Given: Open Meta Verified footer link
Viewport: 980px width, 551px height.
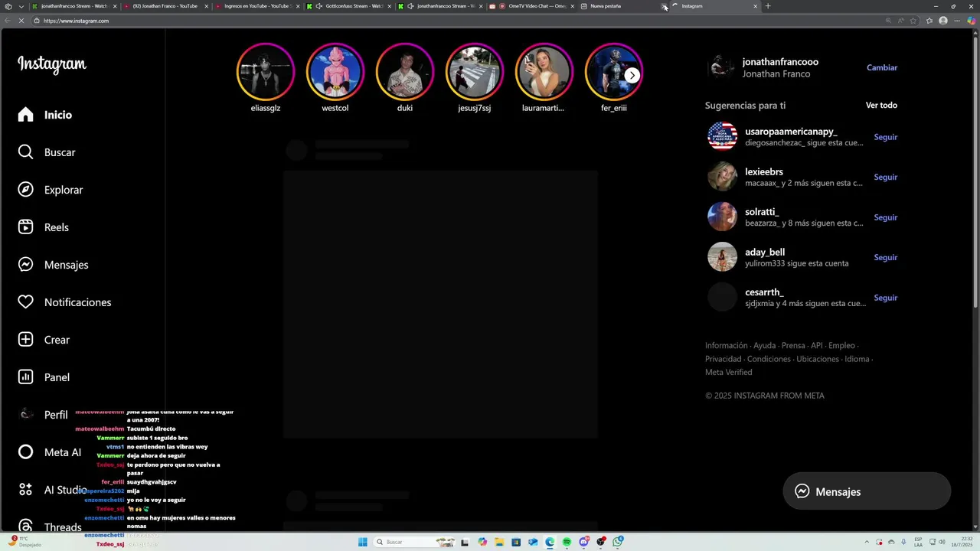Looking at the screenshot, I should click(x=728, y=372).
